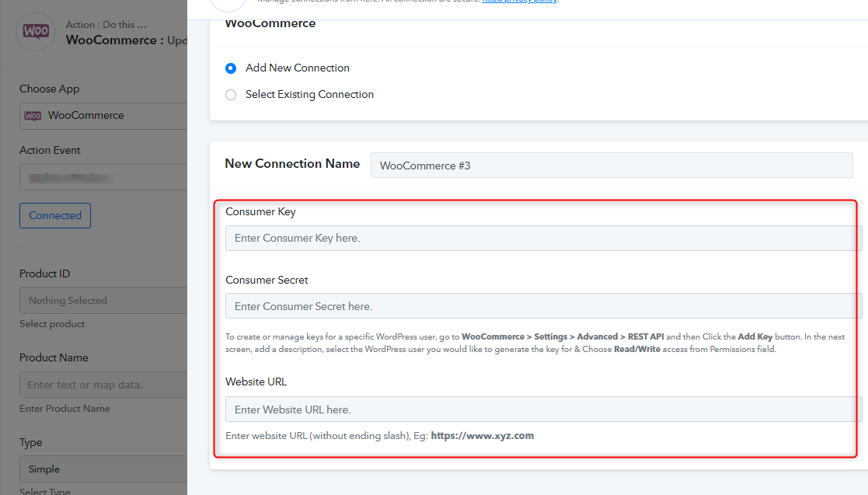The image size is (868, 495).
Task: Choose Select Existing Connection radio option
Action: point(231,95)
